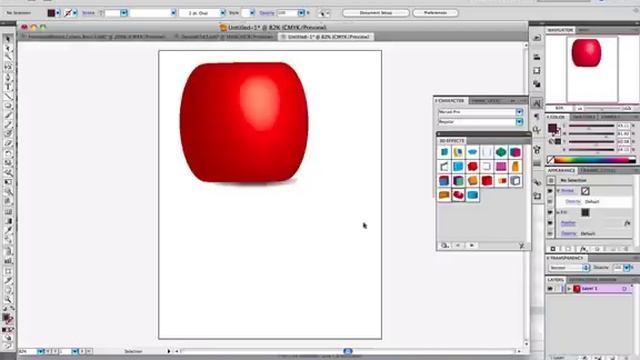Select the Pen tool
The height and width of the screenshot is (360, 640).
(8, 78)
